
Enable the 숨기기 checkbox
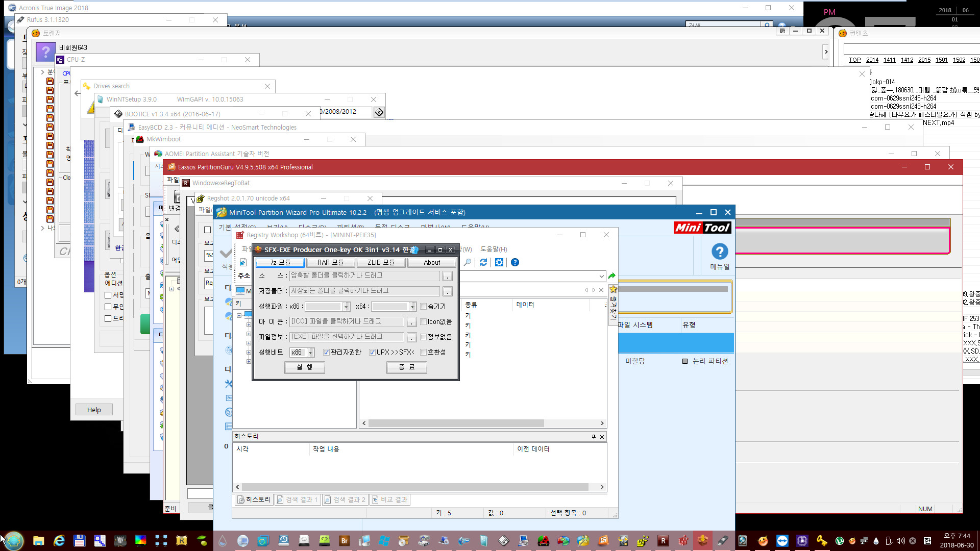tap(423, 307)
